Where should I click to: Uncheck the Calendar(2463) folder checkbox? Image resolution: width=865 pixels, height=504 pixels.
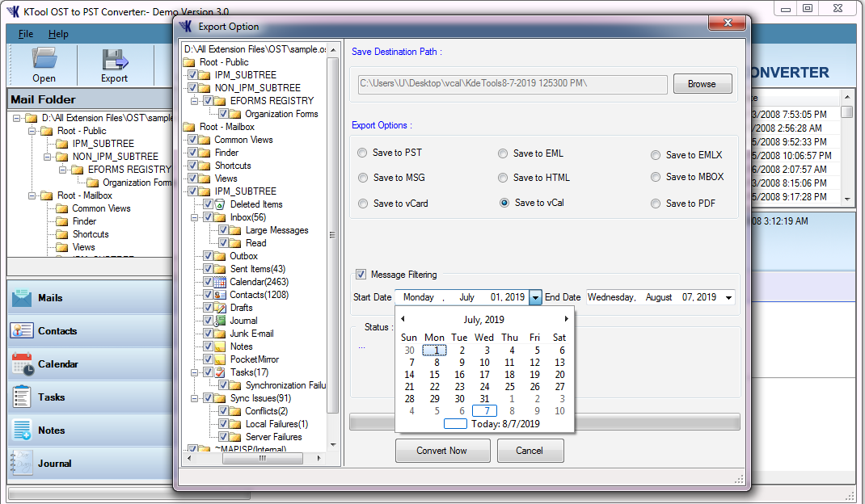(x=208, y=283)
